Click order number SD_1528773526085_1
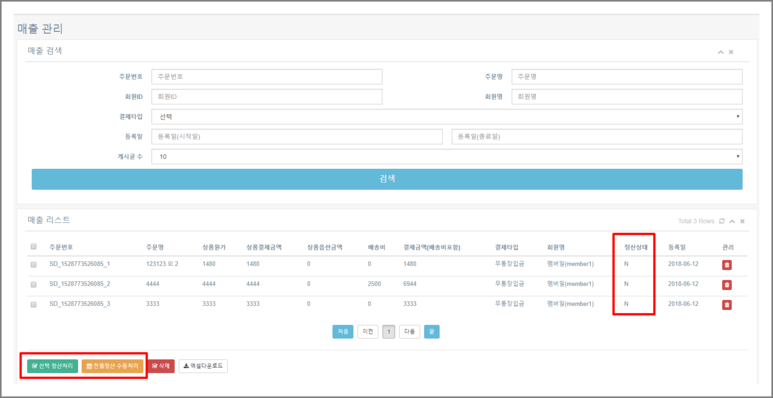This screenshot has width=773, height=398. click(x=79, y=264)
